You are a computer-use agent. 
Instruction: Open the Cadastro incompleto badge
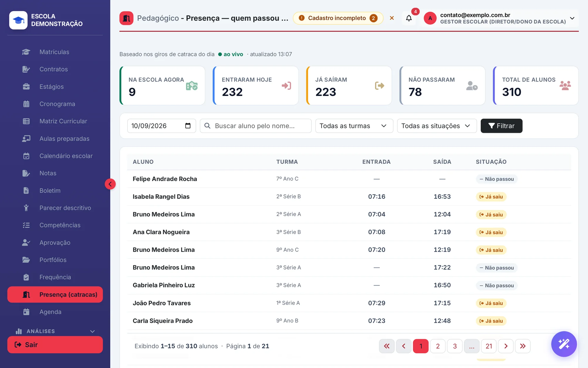coord(338,18)
